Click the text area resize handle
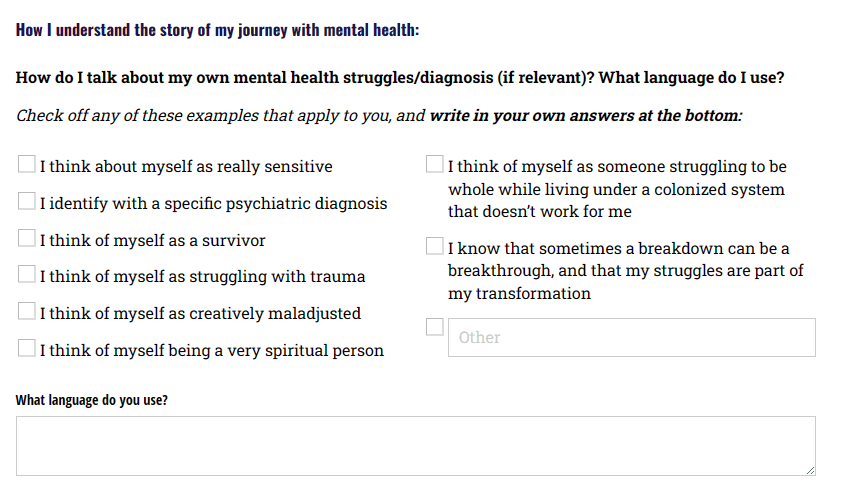The width and height of the screenshot is (851, 495). (x=809, y=469)
